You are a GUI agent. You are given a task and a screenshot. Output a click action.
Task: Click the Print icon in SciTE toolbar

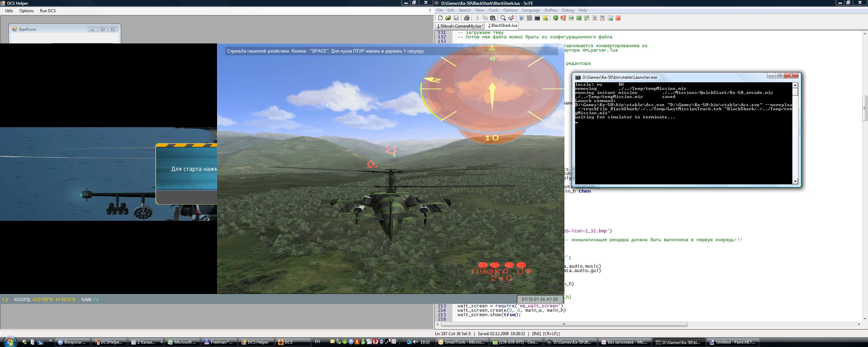pyautogui.click(x=467, y=18)
